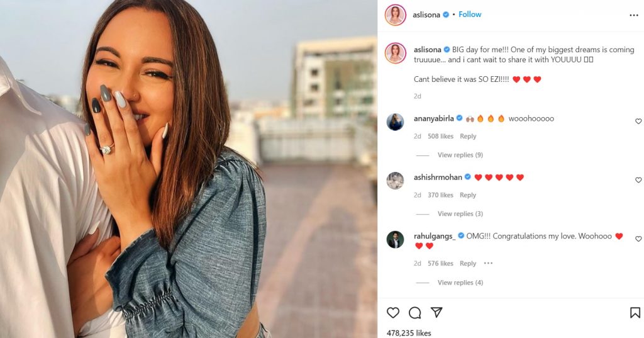Like ananyabirla's comment heart
This screenshot has width=644, height=338.
[638, 121]
